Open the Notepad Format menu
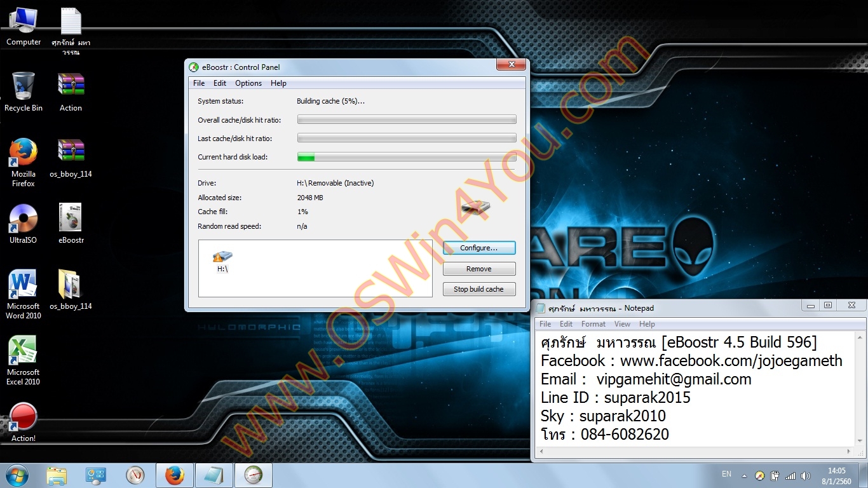The height and width of the screenshot is (488, 868). coord(593,324)
